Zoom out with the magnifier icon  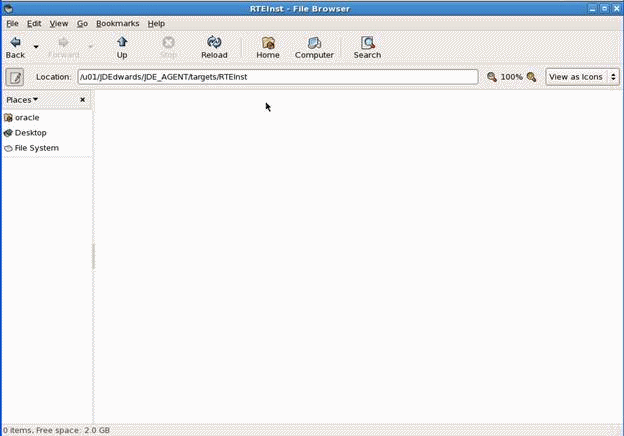tap(492, 77)
